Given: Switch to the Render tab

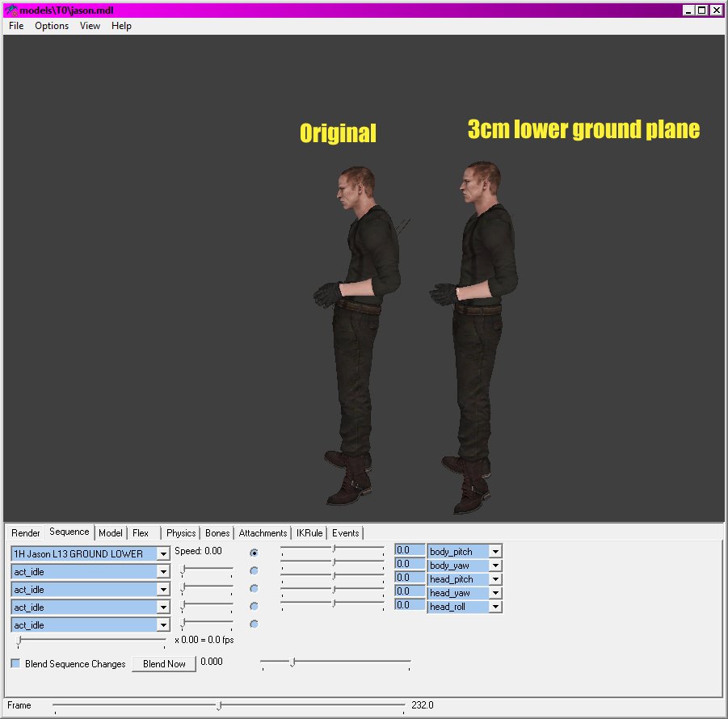Looking at the screenshot, I should tap(26, 533).
